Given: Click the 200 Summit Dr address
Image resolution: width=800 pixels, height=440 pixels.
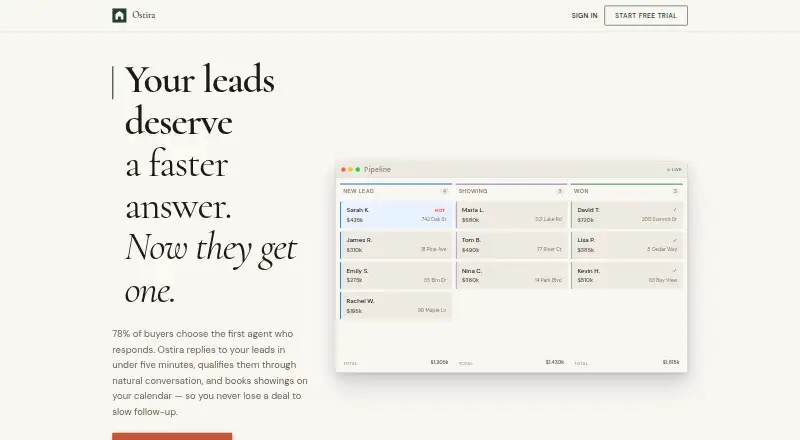Looking at the screenshot, I should pyautogui.click(x=659, y=219).
